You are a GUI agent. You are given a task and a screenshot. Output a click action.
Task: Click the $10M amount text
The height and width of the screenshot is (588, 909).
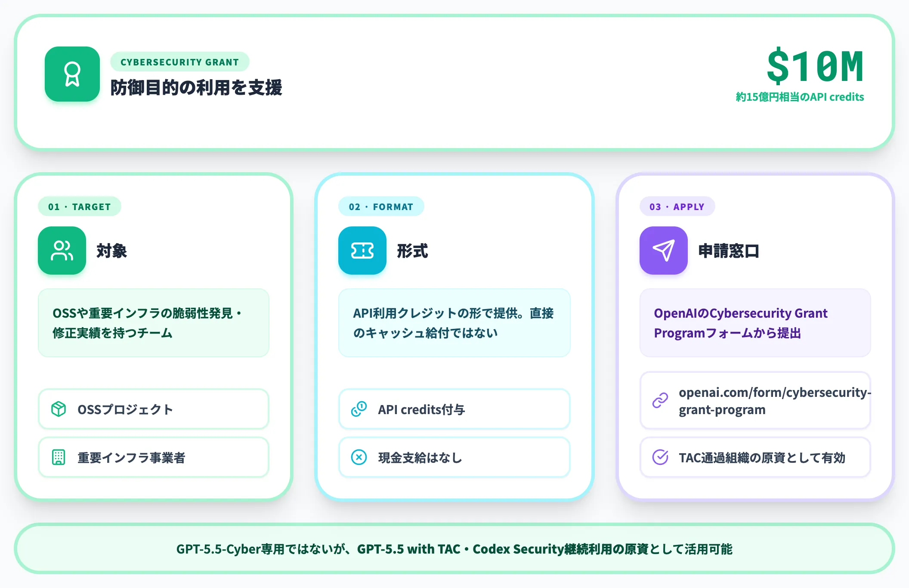(x=815, y=66)
